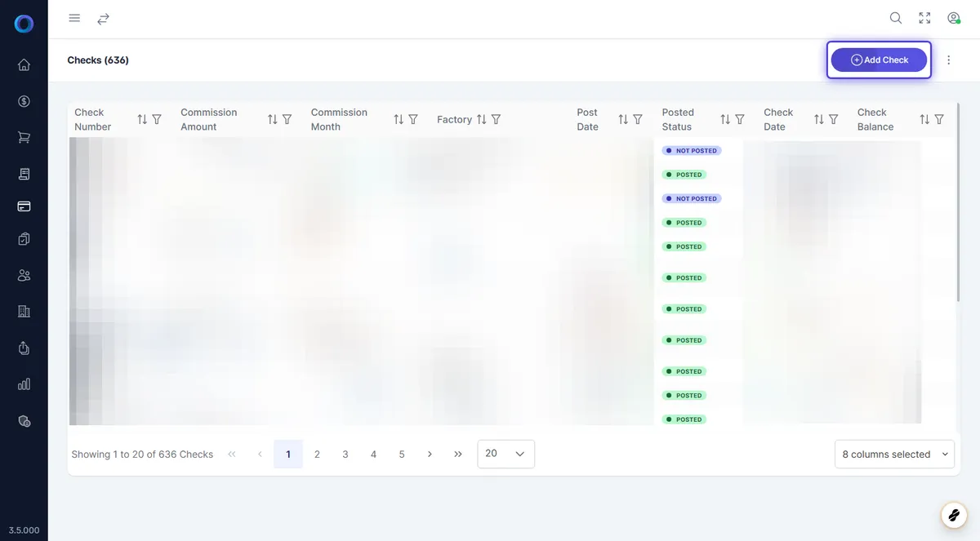Filter the Posted Status column
Screen dimensions: 980x541
(x=740, y=119)
